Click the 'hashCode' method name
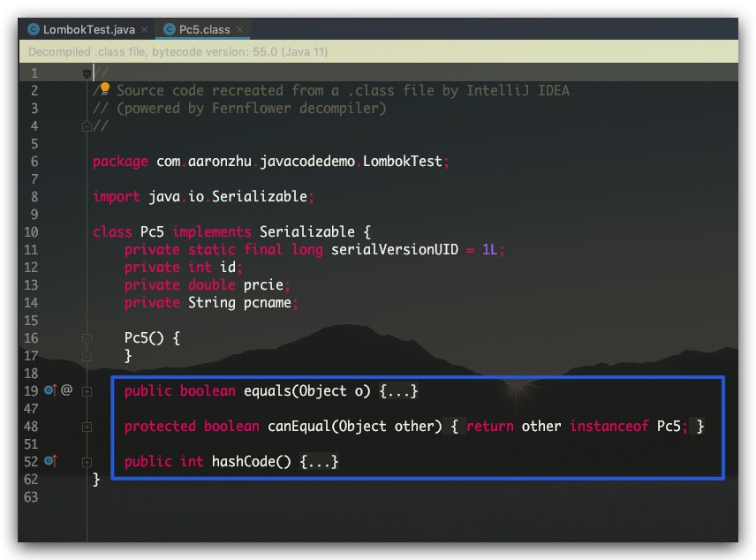756x560 pixels. coord(244,462)
